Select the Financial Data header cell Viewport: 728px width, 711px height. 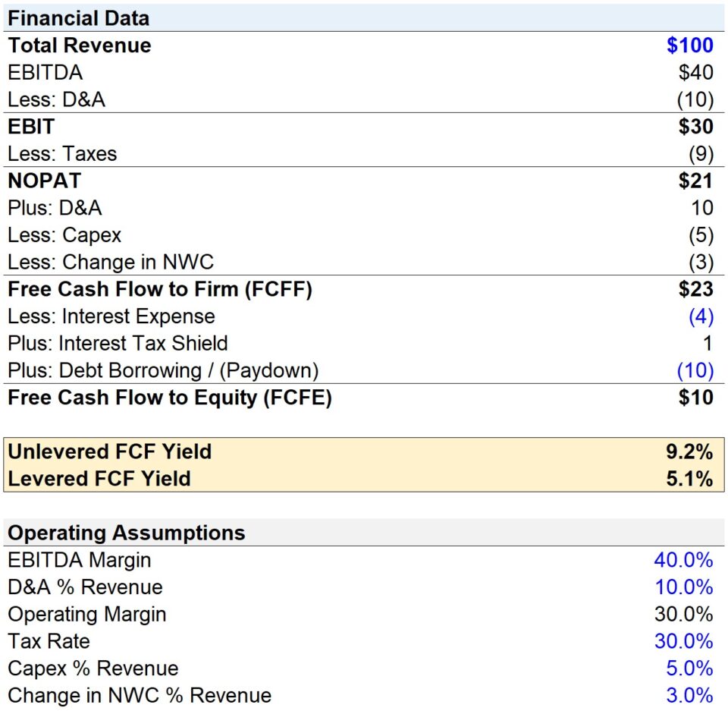pyautogui.click(x=78, y=17)
